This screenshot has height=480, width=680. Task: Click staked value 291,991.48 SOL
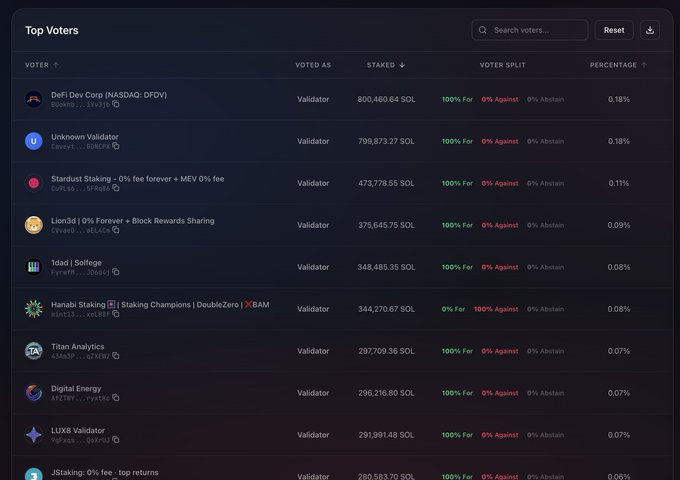point(386,435)
